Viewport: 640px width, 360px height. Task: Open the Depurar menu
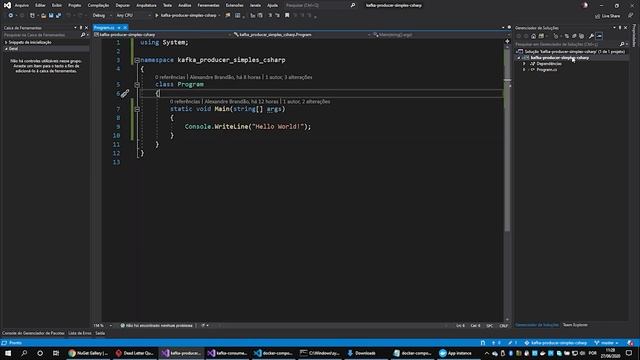[x=122, y=5]
